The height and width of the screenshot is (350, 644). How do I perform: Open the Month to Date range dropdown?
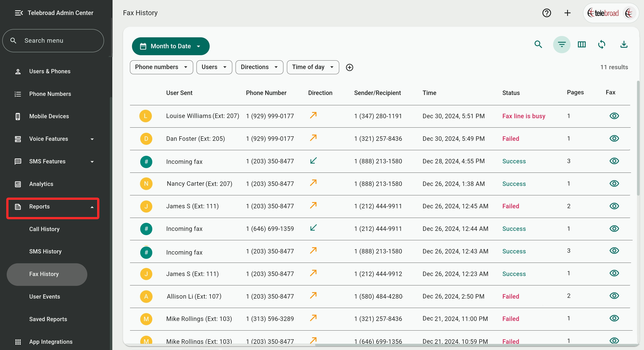coord(171,46)
